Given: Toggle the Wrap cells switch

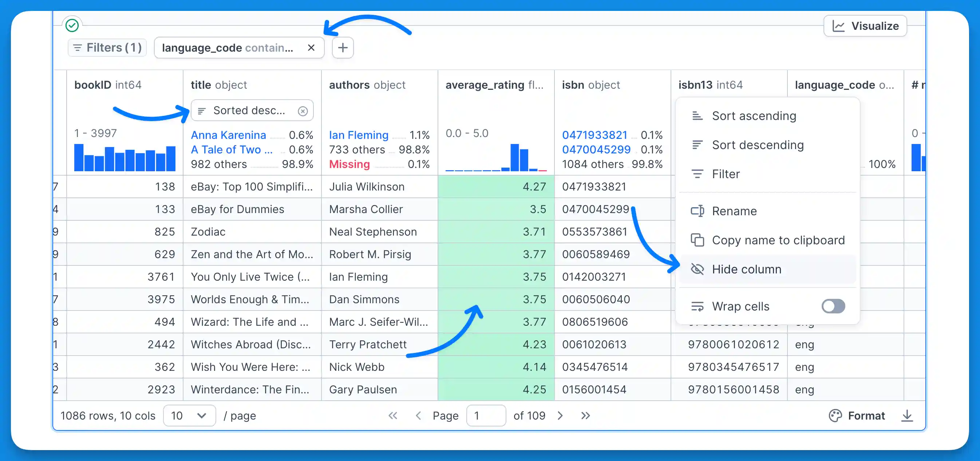Looking at the screenshot, I should coord(833,306).
